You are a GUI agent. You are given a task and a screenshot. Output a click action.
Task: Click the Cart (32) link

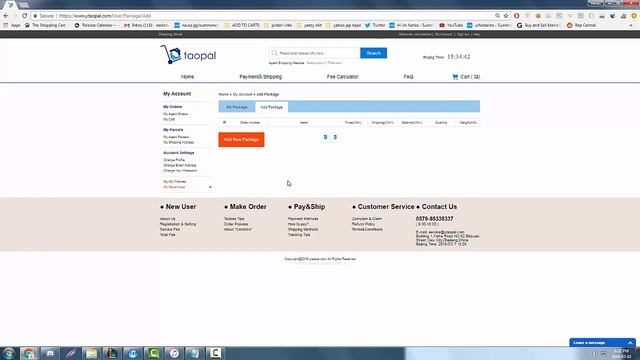click(x=466, y=77)
